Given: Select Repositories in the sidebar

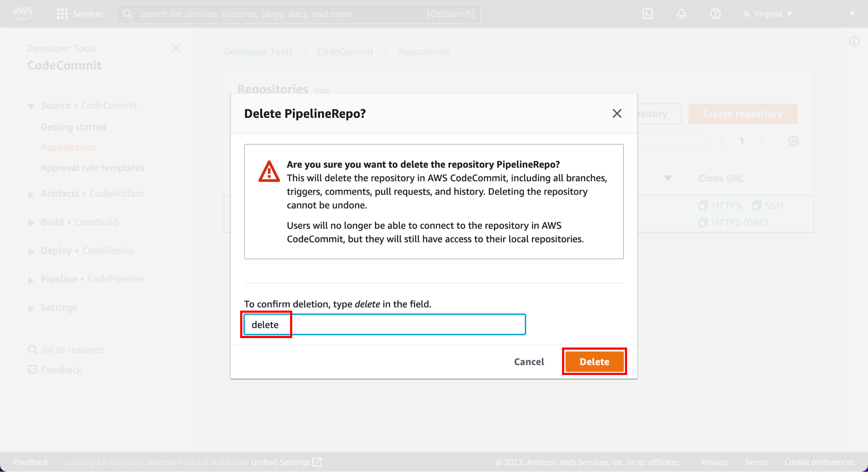Looking at the screenshot, I should coord(68,147).
